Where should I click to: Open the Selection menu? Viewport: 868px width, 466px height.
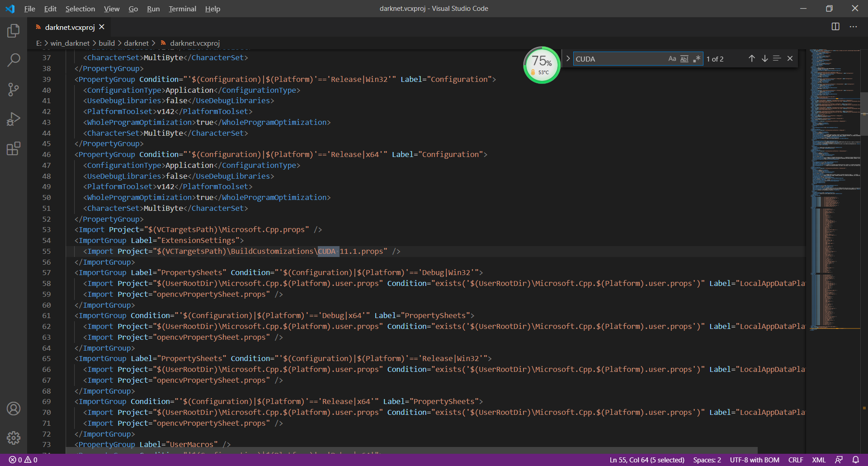(80, 9)
